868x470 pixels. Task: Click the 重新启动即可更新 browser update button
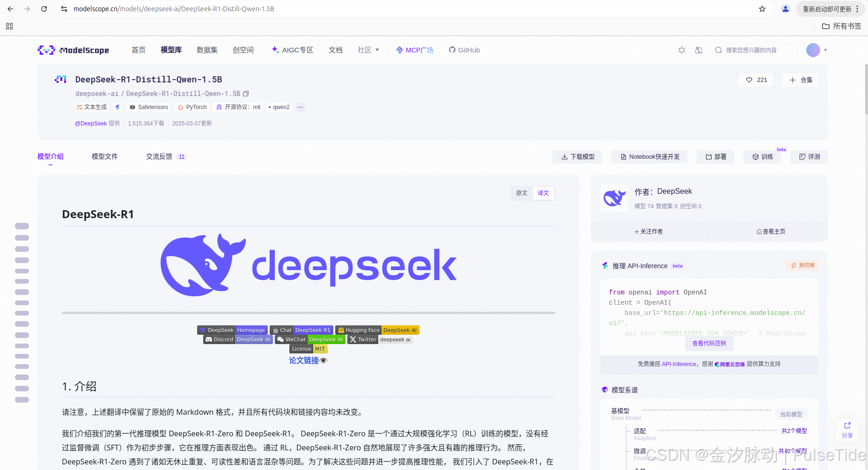(x=831, y=9)
